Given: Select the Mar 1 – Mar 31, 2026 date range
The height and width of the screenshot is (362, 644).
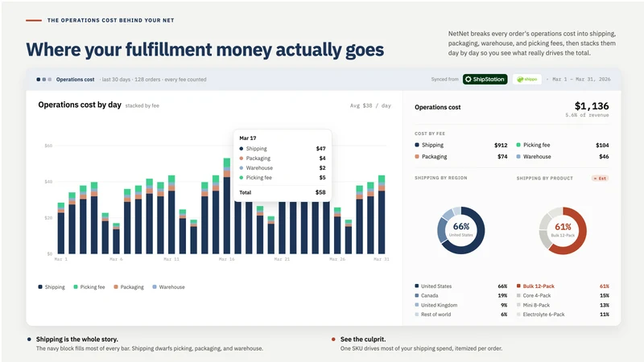Looking at the screenshot, I should [581, 79].
